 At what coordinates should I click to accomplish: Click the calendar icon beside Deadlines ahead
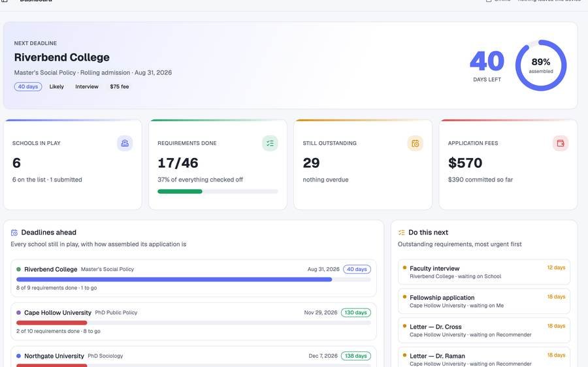(14, 232)
